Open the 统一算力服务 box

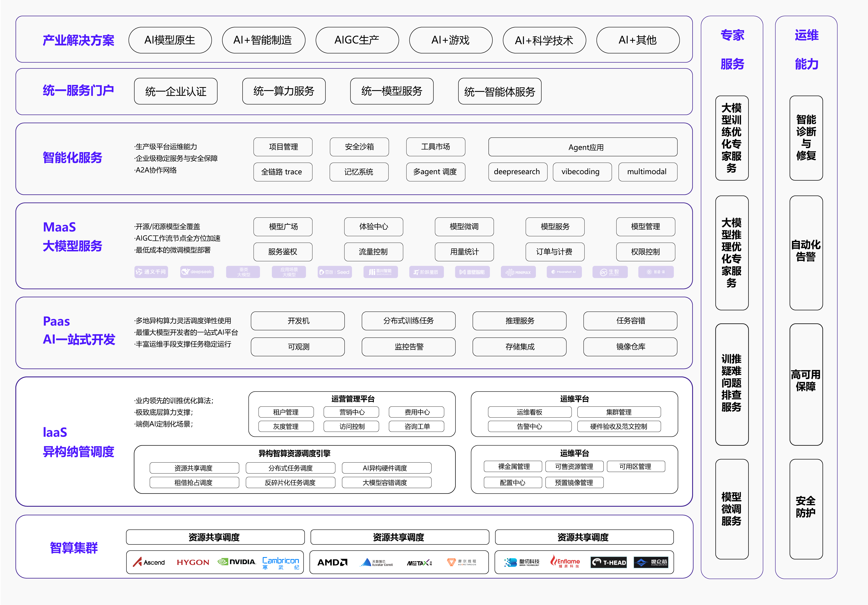284,91
